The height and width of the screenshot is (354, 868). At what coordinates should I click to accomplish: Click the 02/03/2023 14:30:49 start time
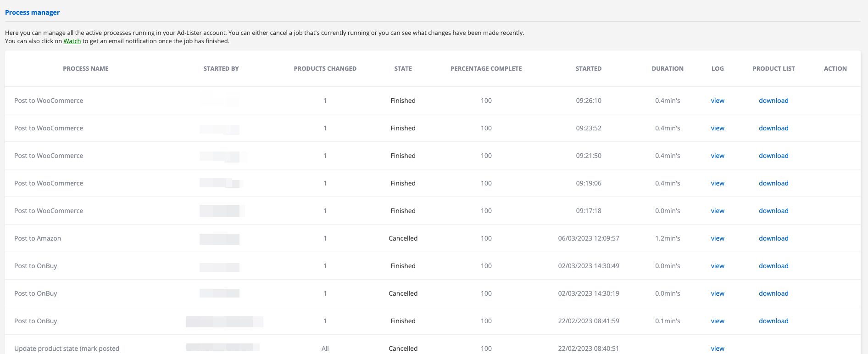(589, 266)
